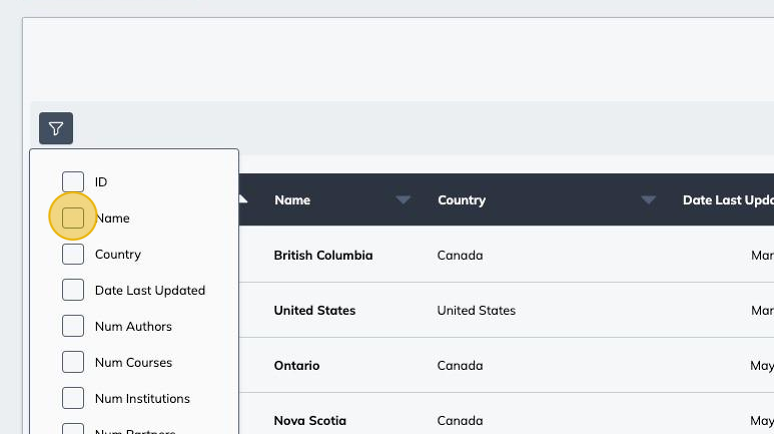Image resolution: width=774 pixels, height=434 pixels.
Task: Click the sort arrow beside Country header
Action: tap(648, 200)
